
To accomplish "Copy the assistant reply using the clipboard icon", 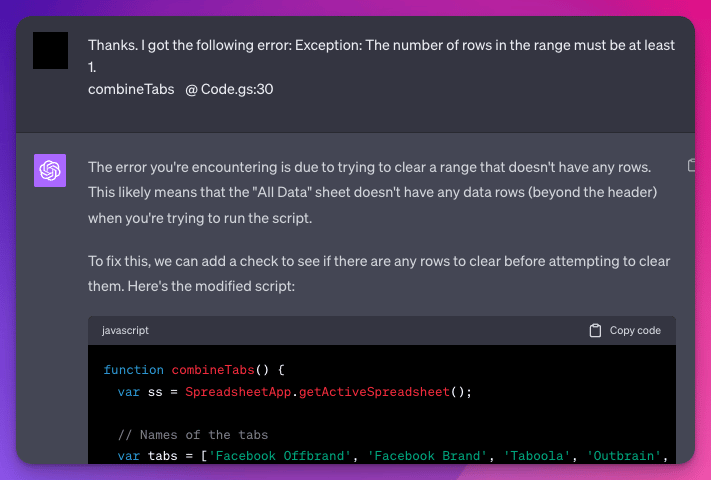I will tap(691, 164).
